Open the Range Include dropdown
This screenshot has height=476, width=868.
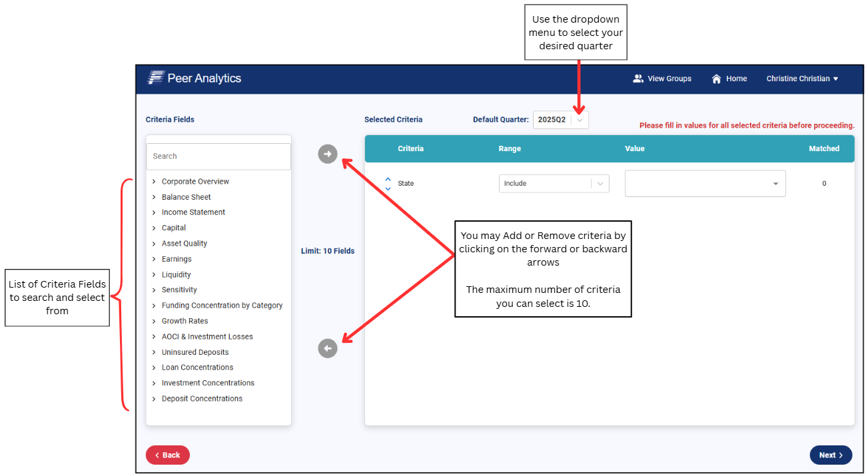pyautogui.click(x=554, y=184)
